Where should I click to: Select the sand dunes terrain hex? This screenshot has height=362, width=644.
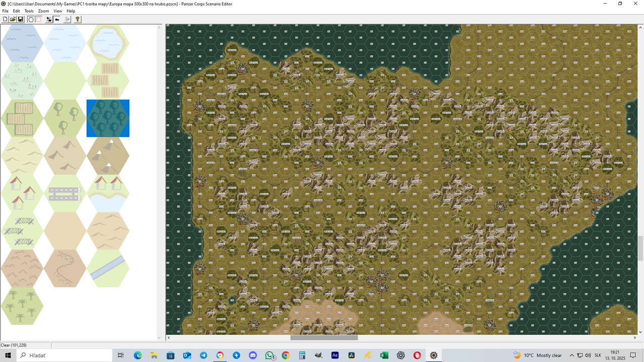(x=108, y=231)
